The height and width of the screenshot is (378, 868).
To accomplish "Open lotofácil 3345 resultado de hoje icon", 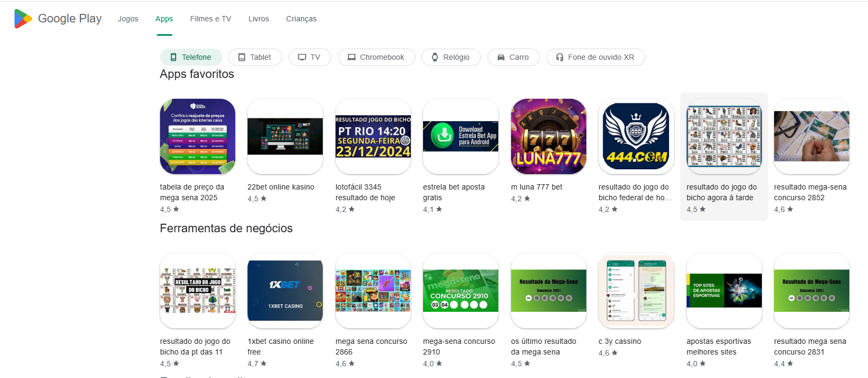I will (373, 136).
